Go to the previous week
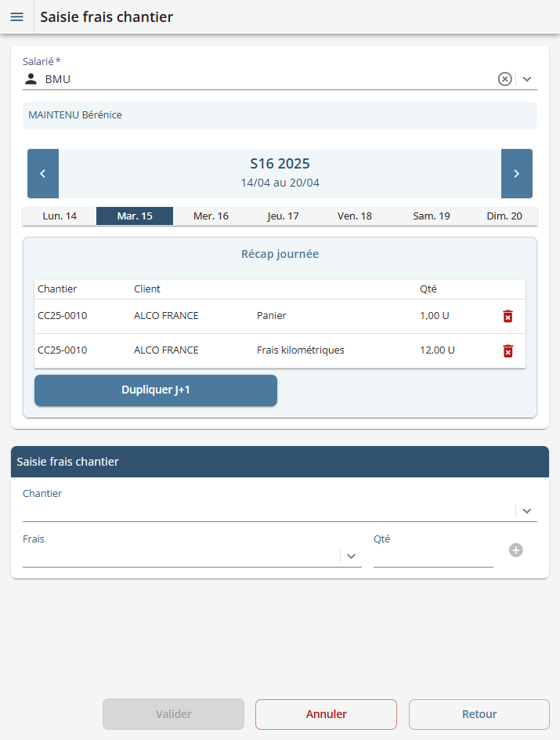This screenshot has width=560, height=740. pyautogui.click(x=43, y=173)
